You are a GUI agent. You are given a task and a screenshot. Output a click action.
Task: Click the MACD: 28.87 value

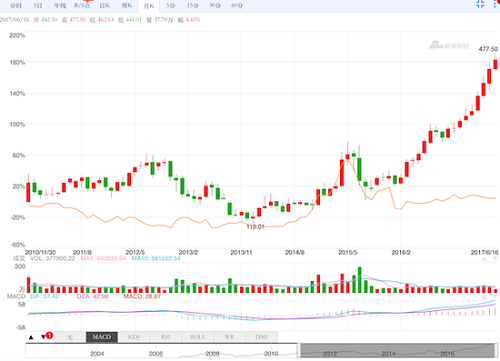tap(142, 296)
